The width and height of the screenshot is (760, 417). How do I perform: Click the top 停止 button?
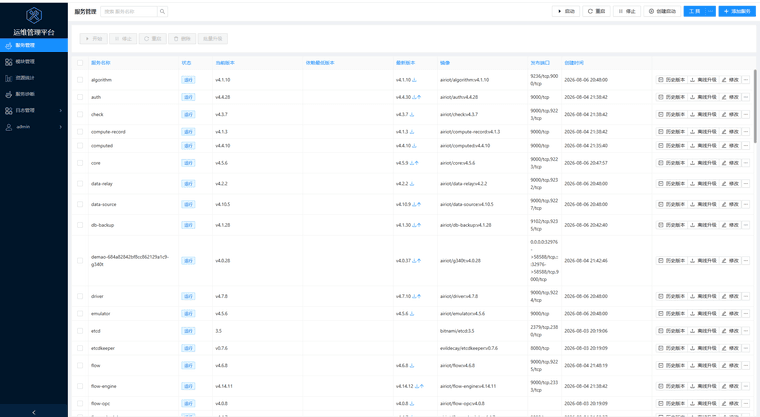point(627,11)
